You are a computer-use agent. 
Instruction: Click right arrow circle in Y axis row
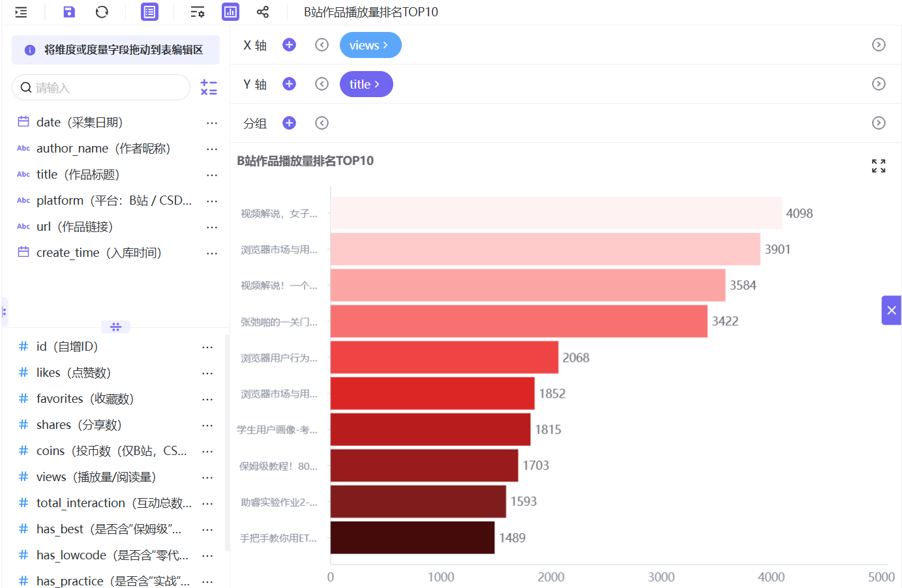(879, 84)
